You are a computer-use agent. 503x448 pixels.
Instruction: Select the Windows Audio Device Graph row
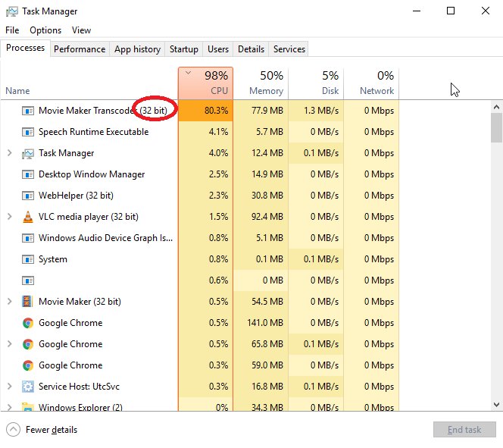[x=199, y=238]
